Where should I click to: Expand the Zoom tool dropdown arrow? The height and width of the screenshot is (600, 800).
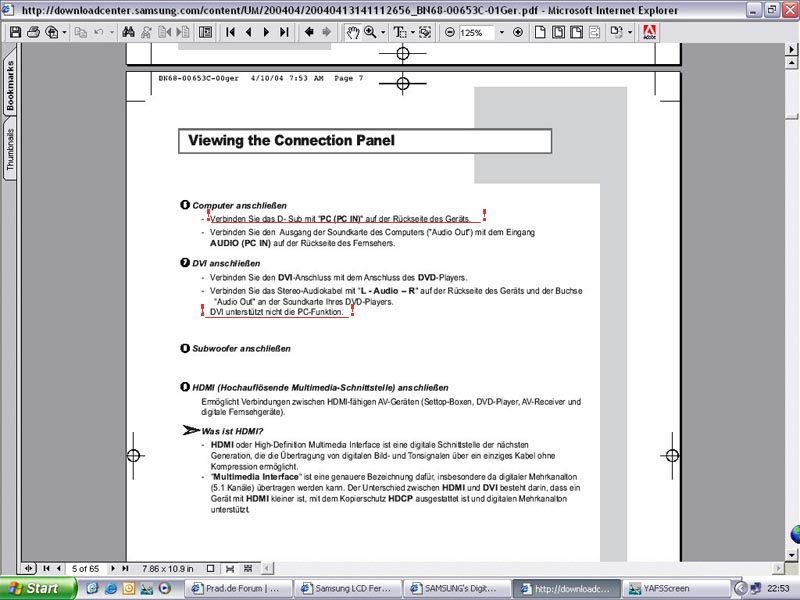click(x=383, y=32)
